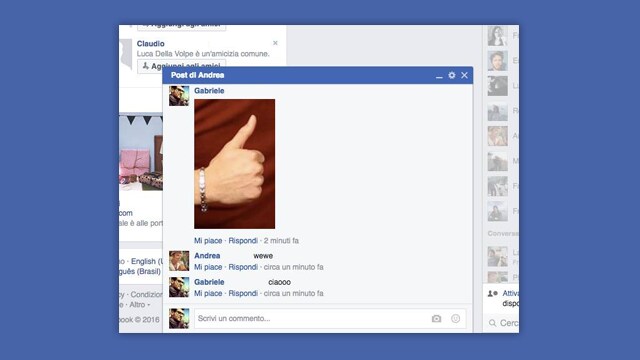640x360 pixels.
Task: Open Andrea's profile name link
Action: point(207,256)
